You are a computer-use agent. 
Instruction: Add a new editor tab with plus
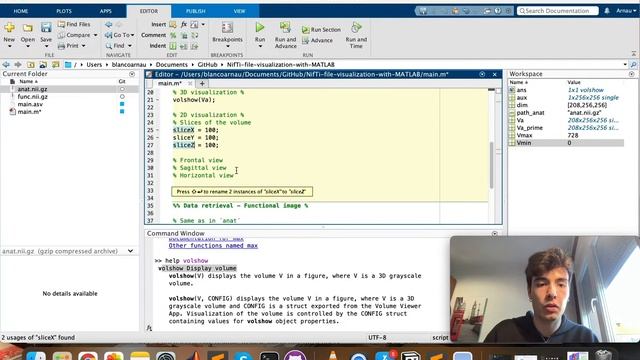pos(202,83)
